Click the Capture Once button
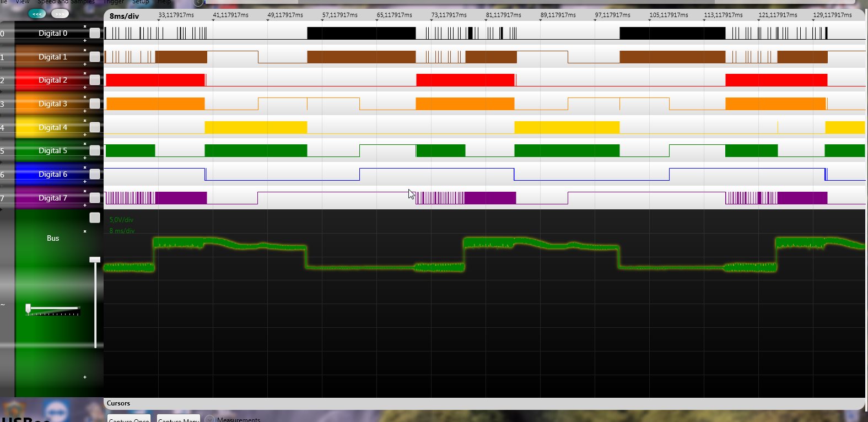Screen dimensions: 868x422 (130, 418)
